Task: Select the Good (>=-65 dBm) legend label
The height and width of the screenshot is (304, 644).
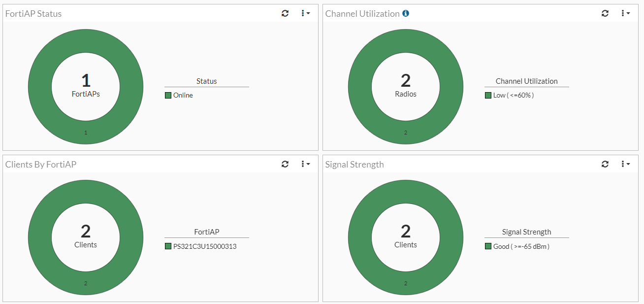Action: coord(521,246)
